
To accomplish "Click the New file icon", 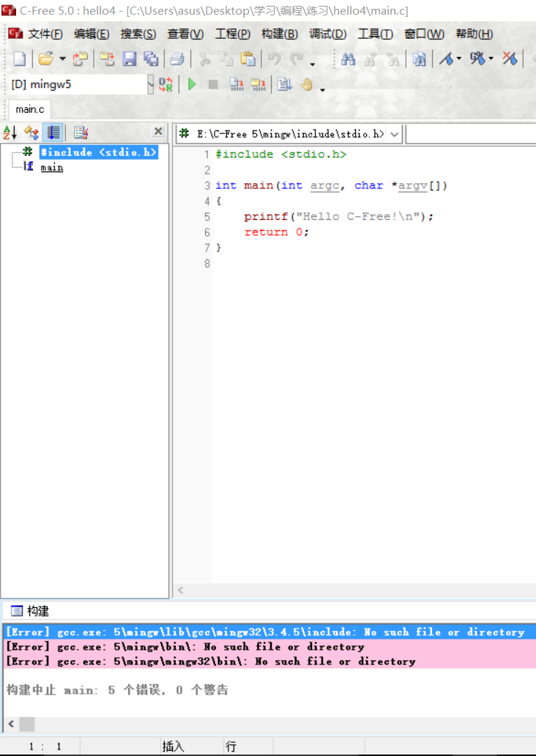I will click(x=20, y=59).
